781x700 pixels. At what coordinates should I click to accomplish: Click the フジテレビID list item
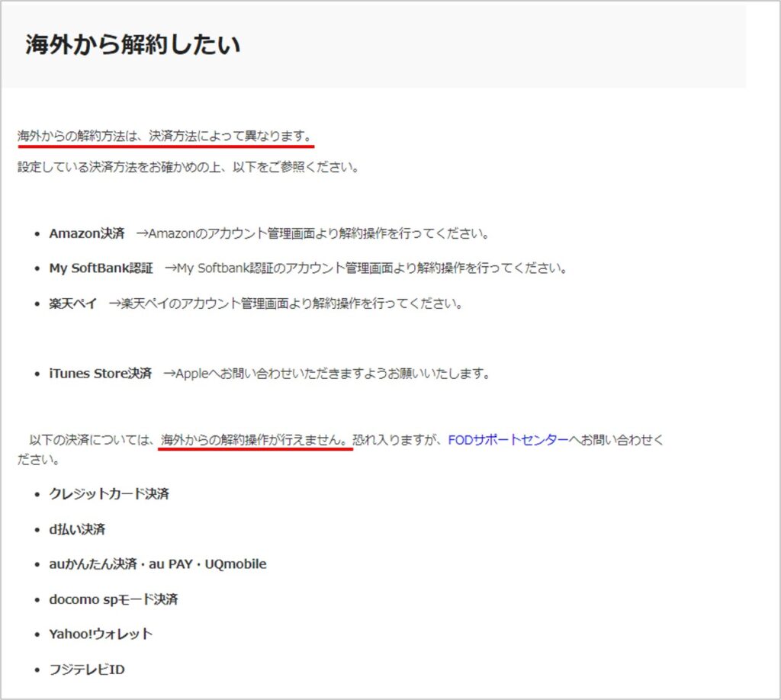click(x=86, y=669)
